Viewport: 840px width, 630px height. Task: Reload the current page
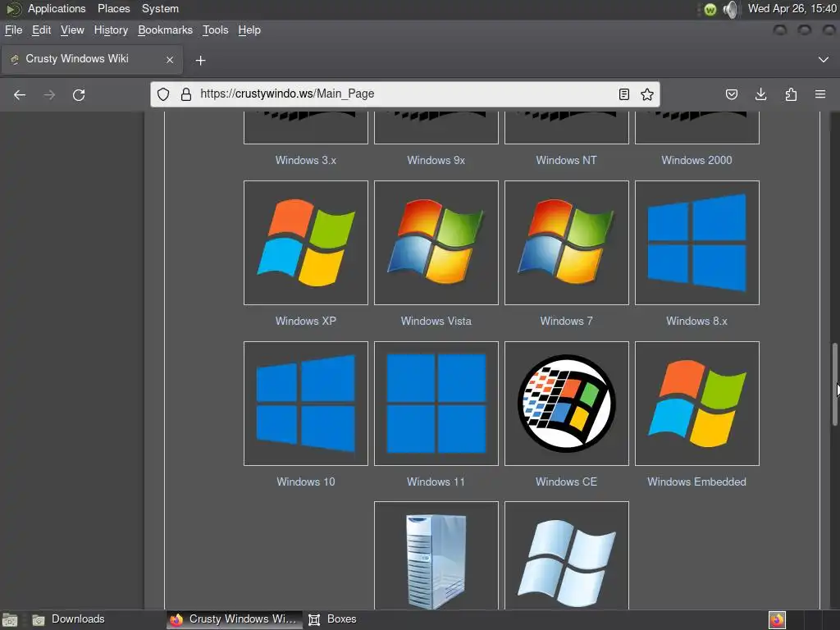(79, 95)
